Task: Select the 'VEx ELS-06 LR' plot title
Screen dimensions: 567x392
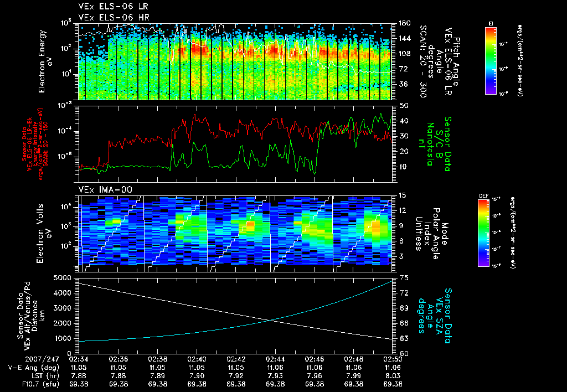Action: tap(113, 7)
